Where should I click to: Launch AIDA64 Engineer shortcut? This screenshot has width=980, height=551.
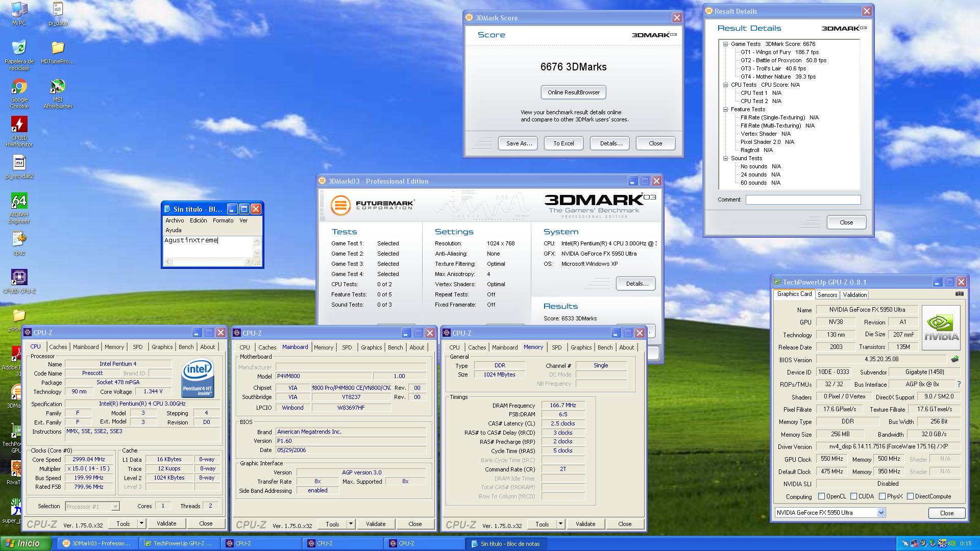19,208
